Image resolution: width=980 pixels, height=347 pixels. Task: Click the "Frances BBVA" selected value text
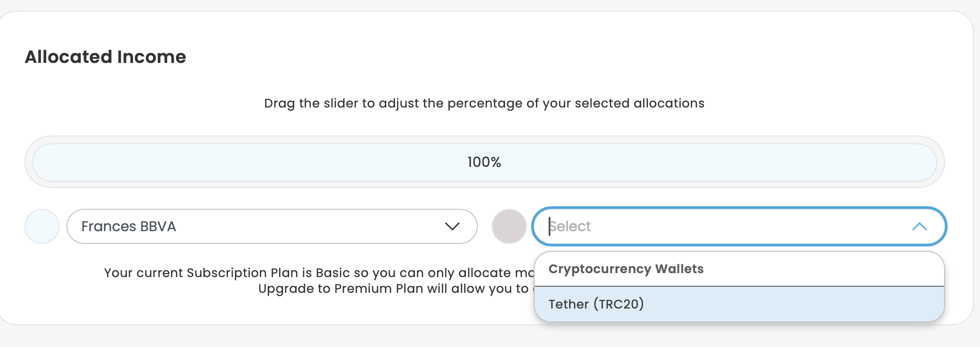(129, 226)
